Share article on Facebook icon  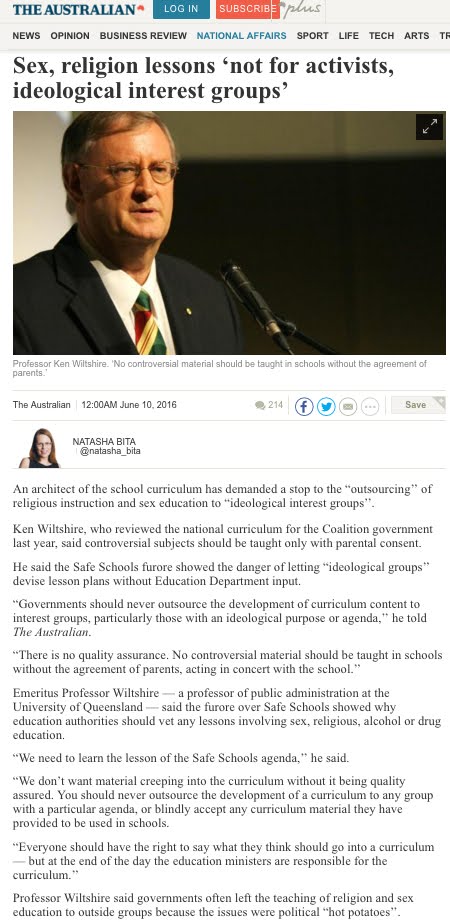pyautogui.click(x=304, y=406)
